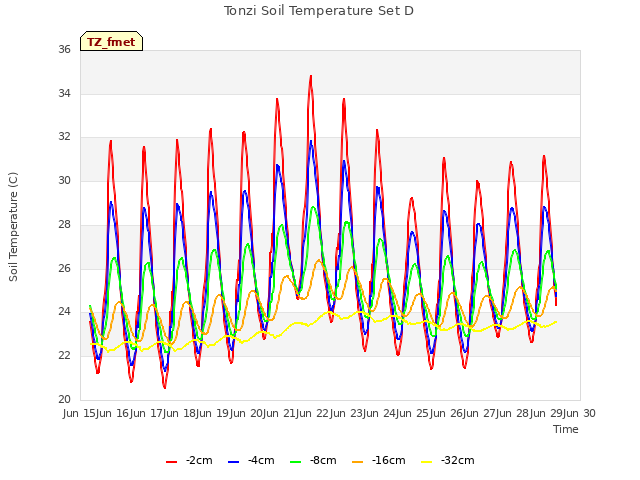640x480 pixels.
Task: Click the 28 y-axis tick label
Action: pos(64,224)
